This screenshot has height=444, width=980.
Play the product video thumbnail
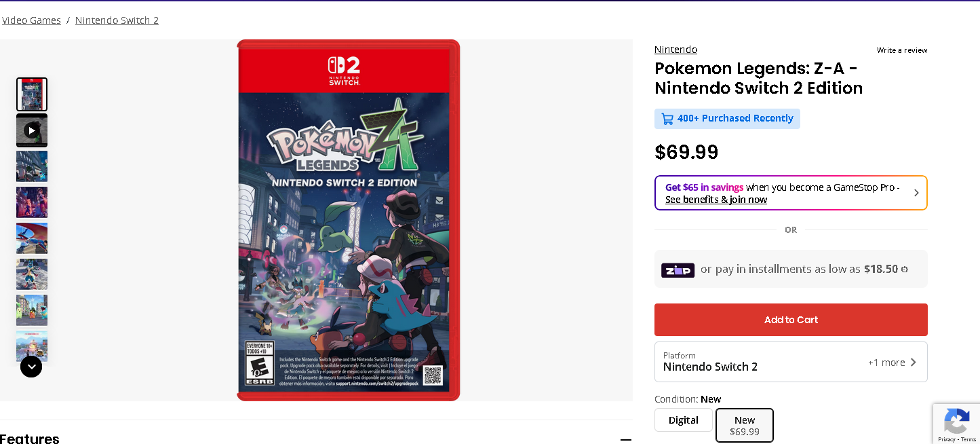(32, 130)
